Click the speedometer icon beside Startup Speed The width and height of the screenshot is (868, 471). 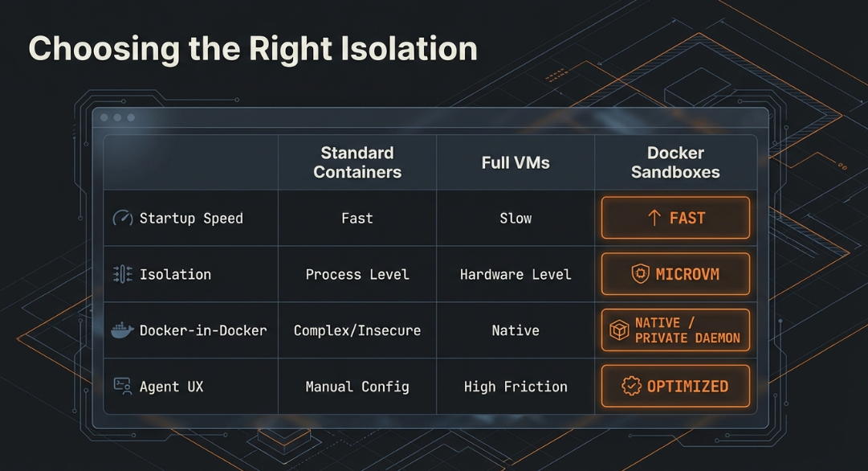coord(122,218)
